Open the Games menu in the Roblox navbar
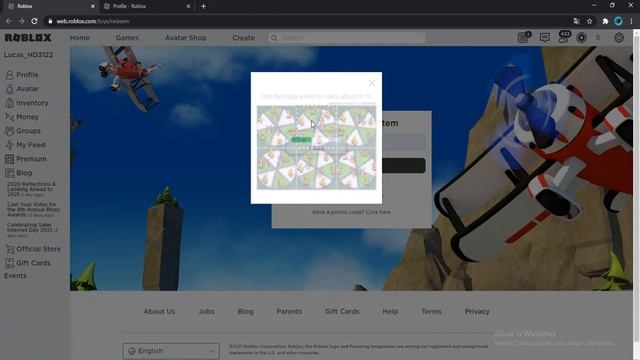Image resolution: width=640 pixels, height=360 pixels. [127, 38]
